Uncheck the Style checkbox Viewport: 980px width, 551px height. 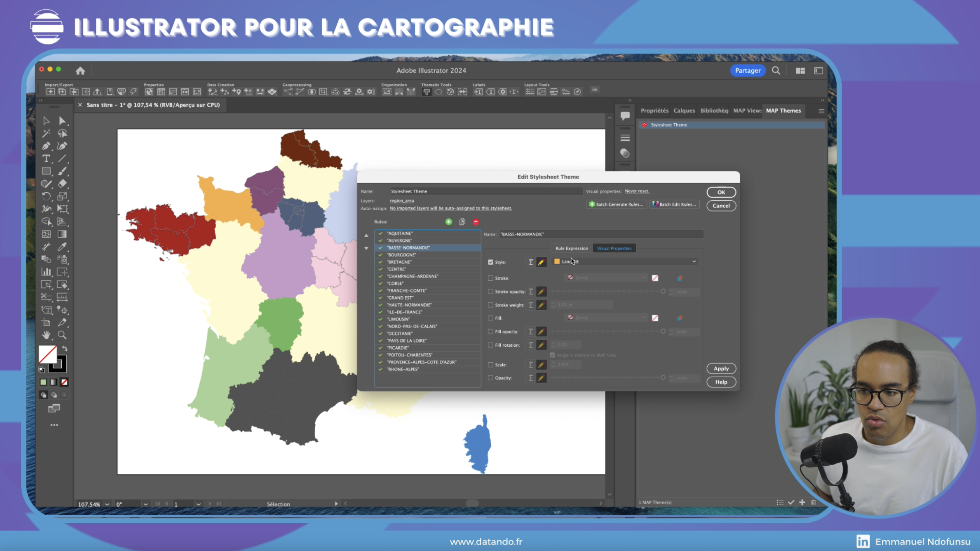tap(491, 262)
